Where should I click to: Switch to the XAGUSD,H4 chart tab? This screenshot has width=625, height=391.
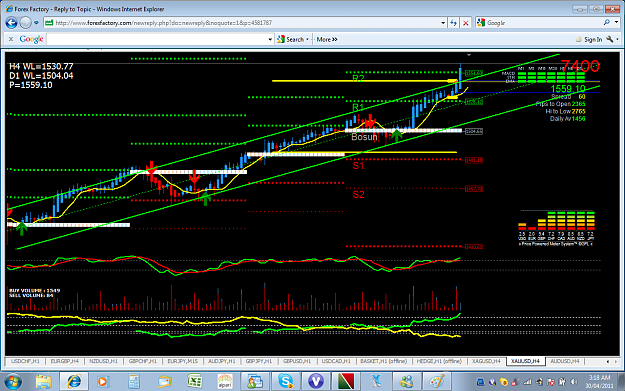[x=486, y=361]
